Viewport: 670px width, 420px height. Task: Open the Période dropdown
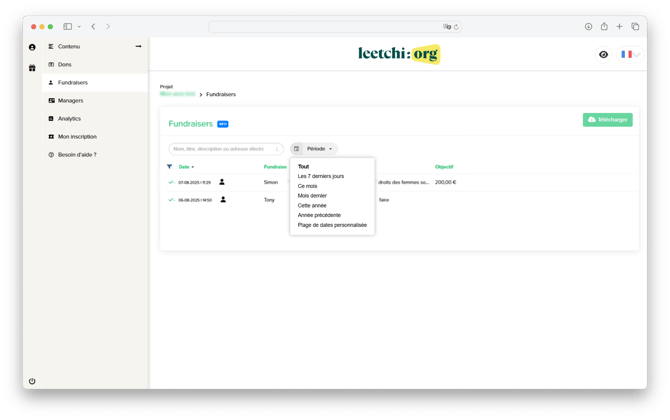click(319, 149)
